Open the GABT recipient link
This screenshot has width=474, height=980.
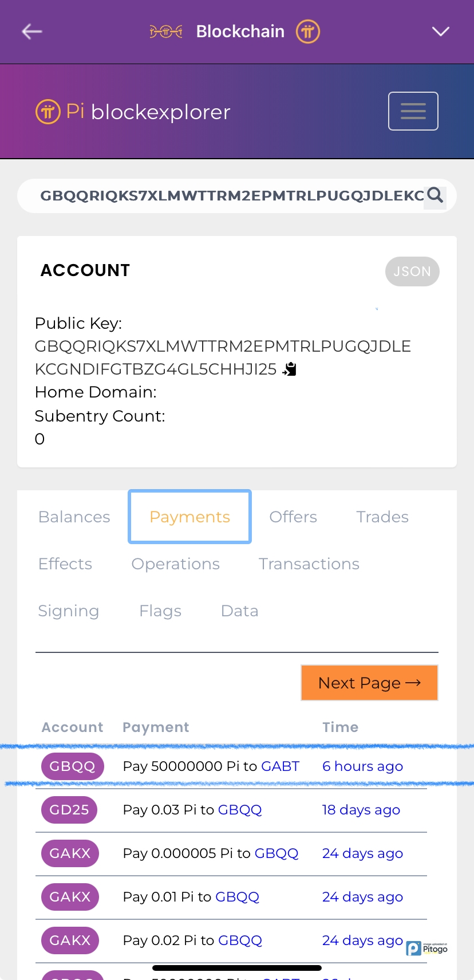click(280, 766)
